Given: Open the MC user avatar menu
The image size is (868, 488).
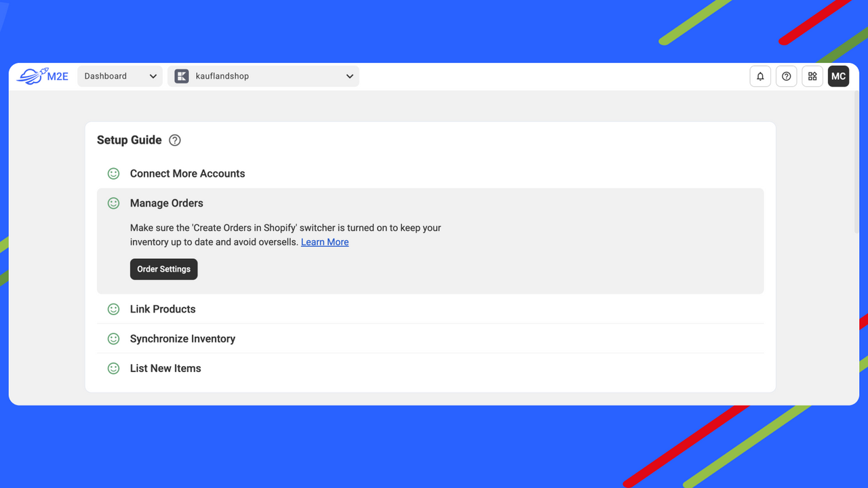Looking at the screenshot, I should point(839,77).
